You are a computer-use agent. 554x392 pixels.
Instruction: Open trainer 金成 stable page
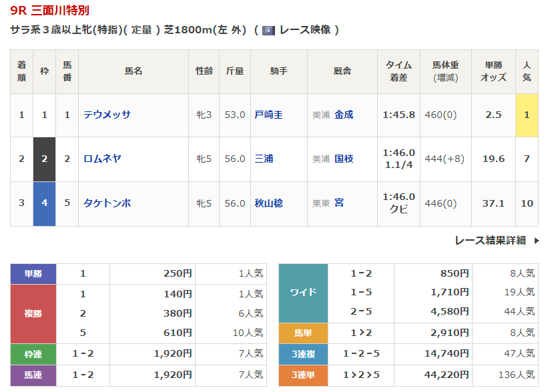[344, 115]
